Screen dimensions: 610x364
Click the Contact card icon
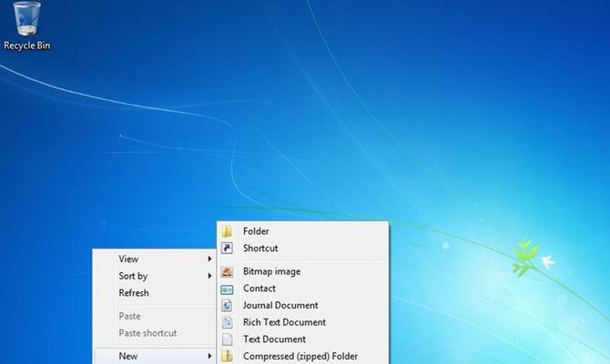click(x=227, y=289)
